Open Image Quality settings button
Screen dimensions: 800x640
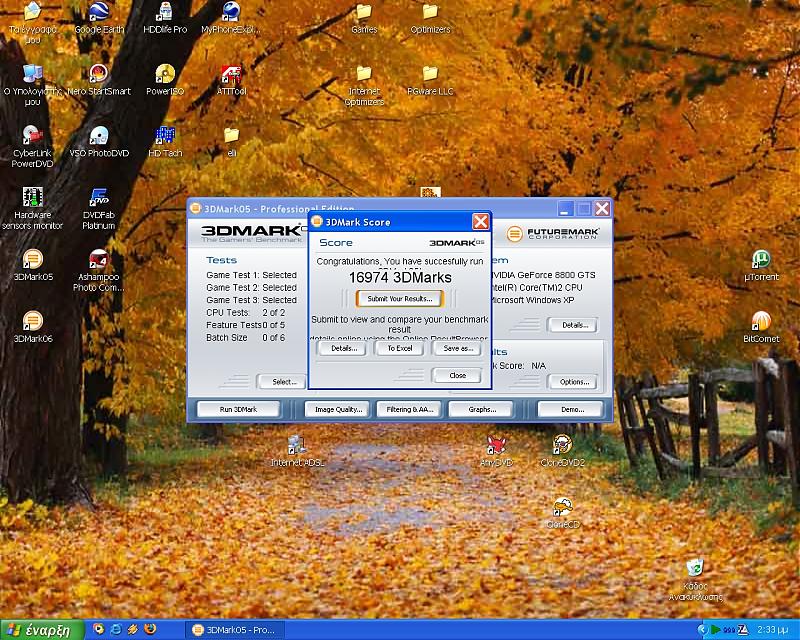coord(338,409)
